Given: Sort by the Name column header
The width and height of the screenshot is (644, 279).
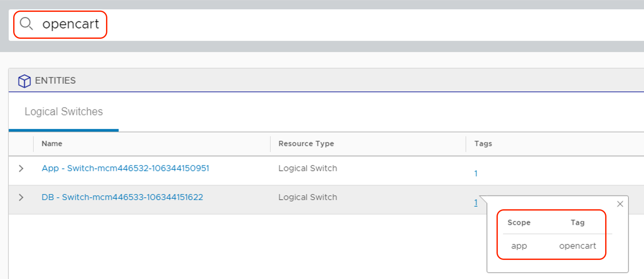Looking at the screenshot, I should pos(52,144).
